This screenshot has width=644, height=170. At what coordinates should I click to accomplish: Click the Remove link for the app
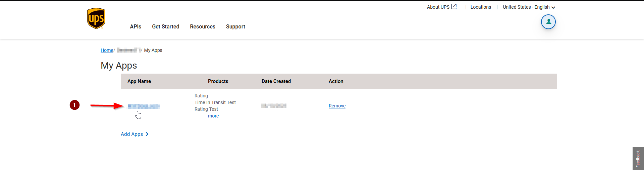(337, 106)
